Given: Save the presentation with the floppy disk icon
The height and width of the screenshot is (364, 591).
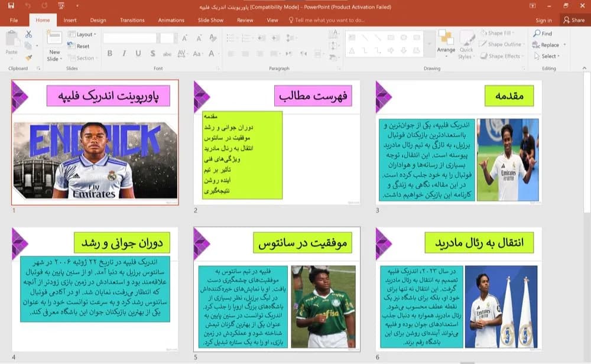Looking at the screenshot, I should pos(11,6).
